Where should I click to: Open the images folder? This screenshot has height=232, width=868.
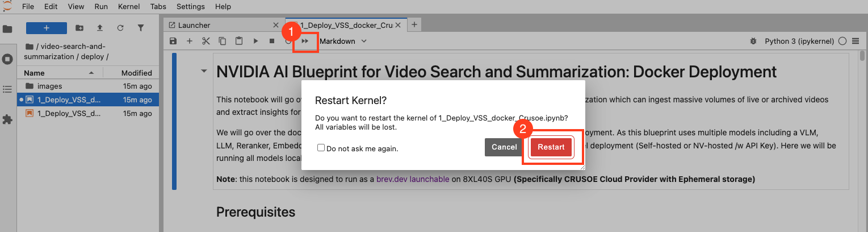point(49,86)
